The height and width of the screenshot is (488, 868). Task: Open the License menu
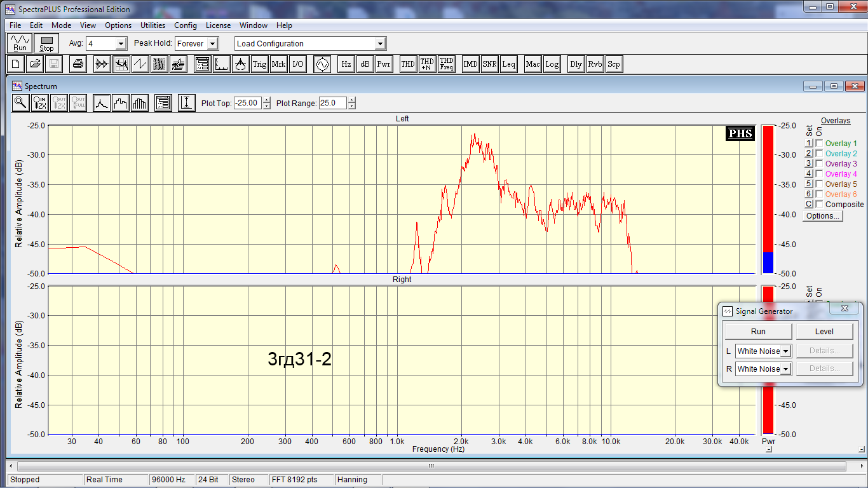point(218,25)
